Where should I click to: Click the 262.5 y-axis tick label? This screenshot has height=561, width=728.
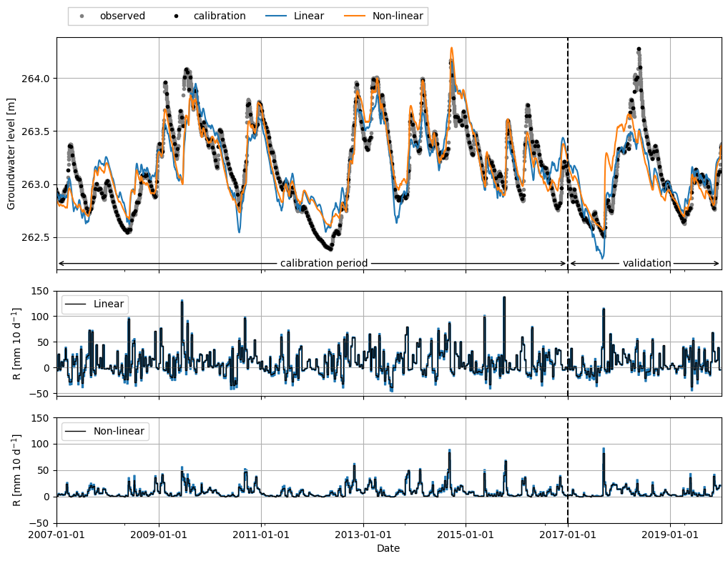coord(35,237)
